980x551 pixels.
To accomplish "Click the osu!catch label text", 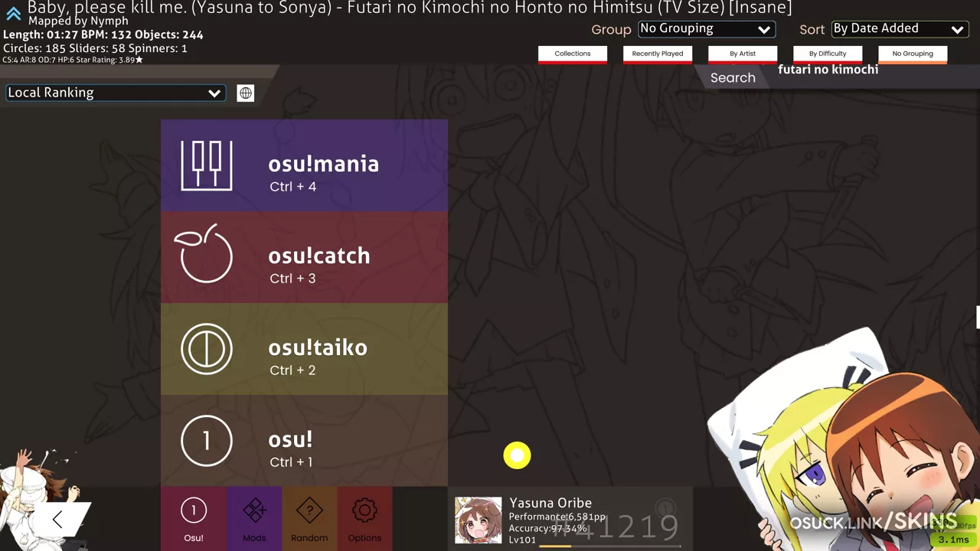I will 319,256.
